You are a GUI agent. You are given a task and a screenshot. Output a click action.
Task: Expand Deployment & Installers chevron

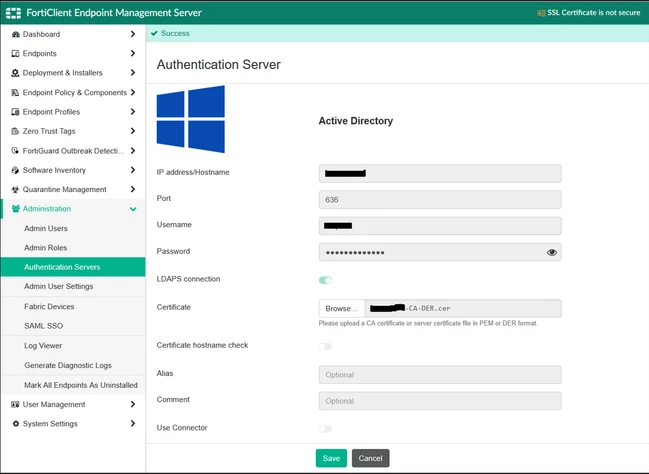click(x=133, y=72)
